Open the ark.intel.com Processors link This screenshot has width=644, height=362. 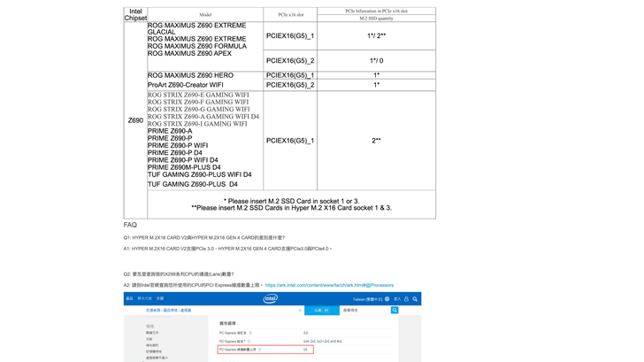(329, 285)
